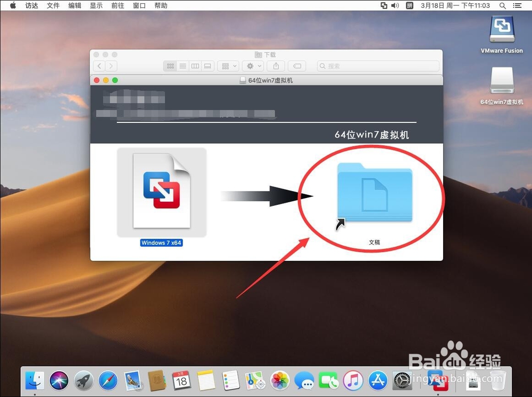The image size is (532, 397).
Task: Open Messages from the Dock
Action: (304, 380)
